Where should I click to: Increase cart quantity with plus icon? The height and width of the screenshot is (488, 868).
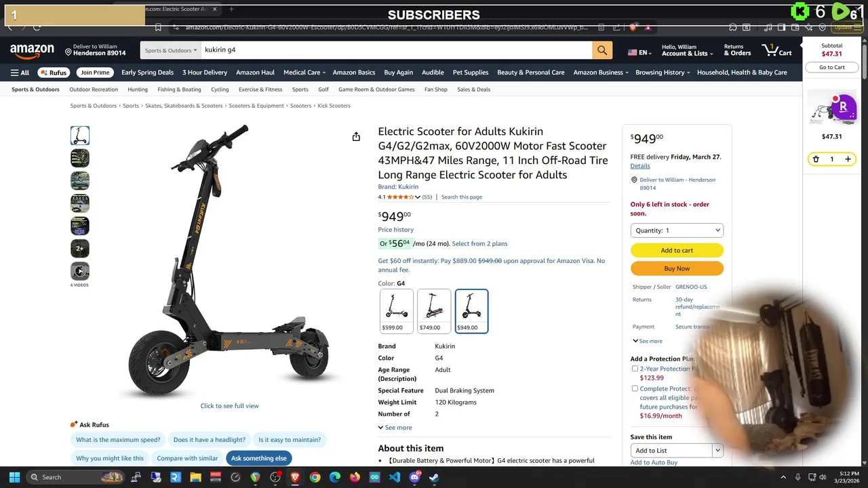848,159
